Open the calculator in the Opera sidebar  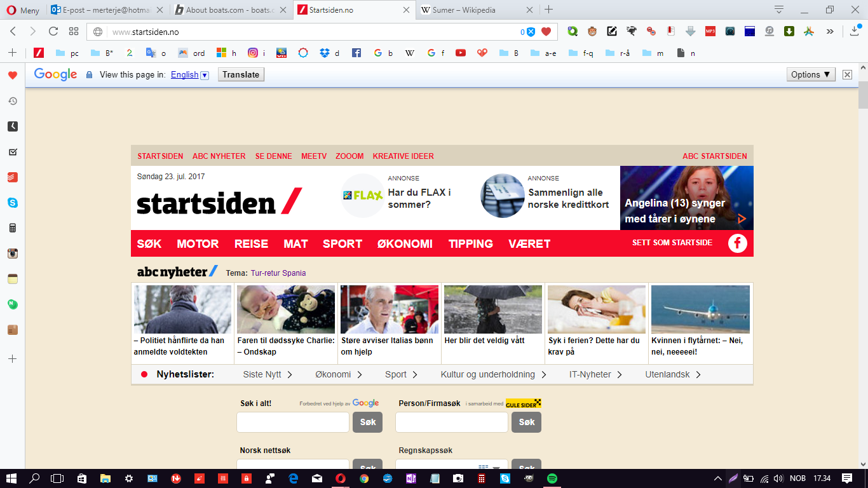click(x=13, y=228)
